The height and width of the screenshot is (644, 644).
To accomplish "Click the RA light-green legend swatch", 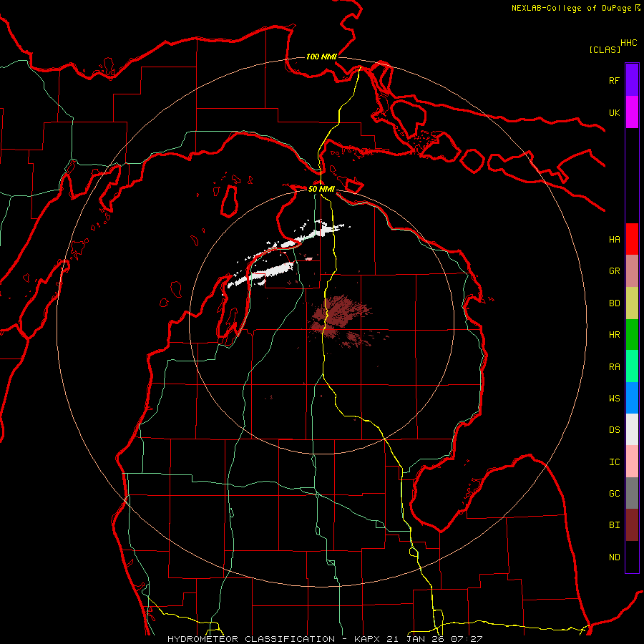I will (632, 366).
